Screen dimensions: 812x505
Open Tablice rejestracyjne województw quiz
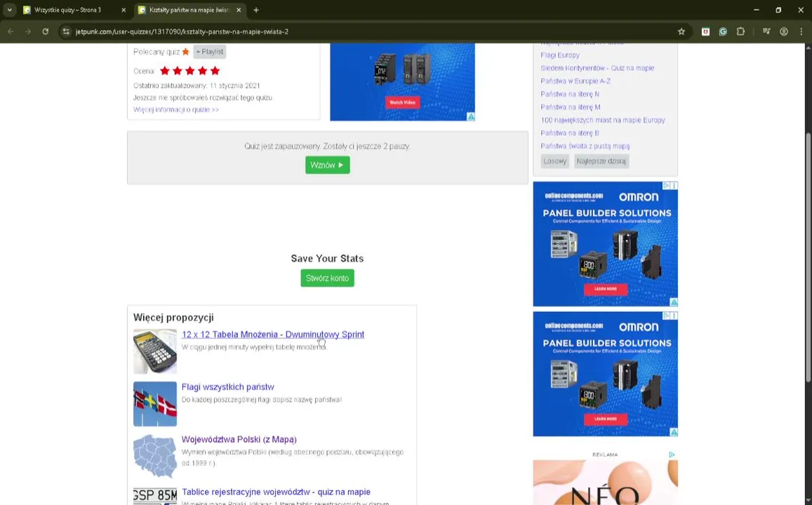click(276, 492)
